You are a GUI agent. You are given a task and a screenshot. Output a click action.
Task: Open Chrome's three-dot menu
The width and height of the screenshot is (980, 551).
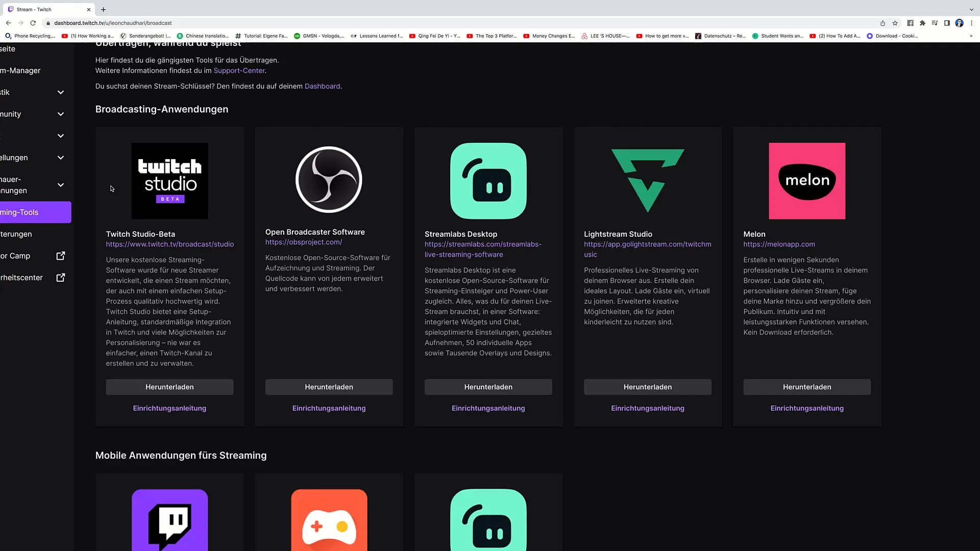(x=971, y=23)
